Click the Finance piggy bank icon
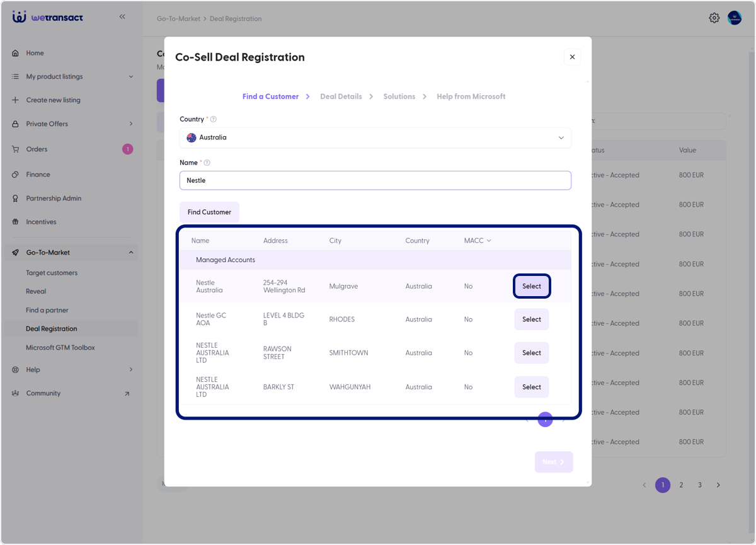Viewport: 756px width, 545px height. (x=16, y=175)
